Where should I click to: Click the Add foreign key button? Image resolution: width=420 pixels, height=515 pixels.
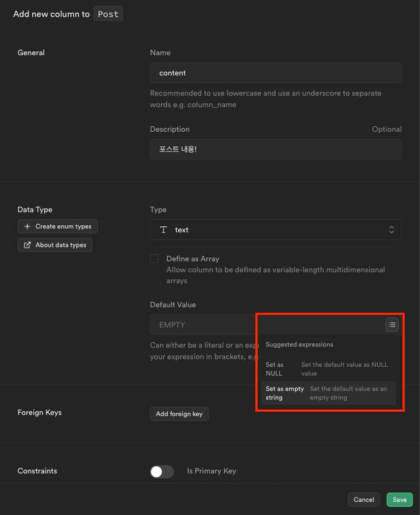click(179, 414)
